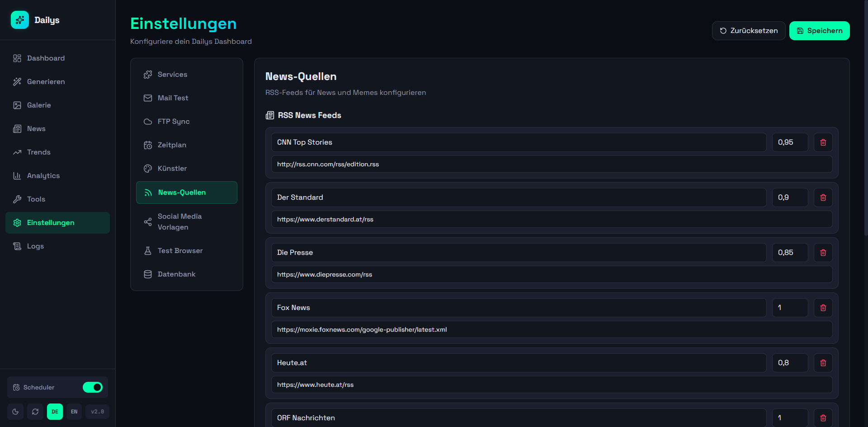Switch to Social Media Vorlagen settings

coord(179,222)
